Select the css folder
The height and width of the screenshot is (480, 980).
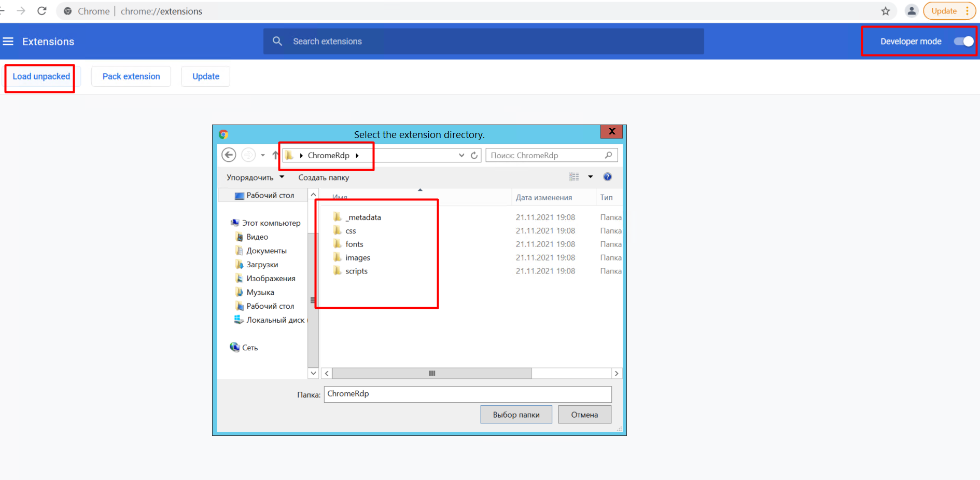[351, 231]
